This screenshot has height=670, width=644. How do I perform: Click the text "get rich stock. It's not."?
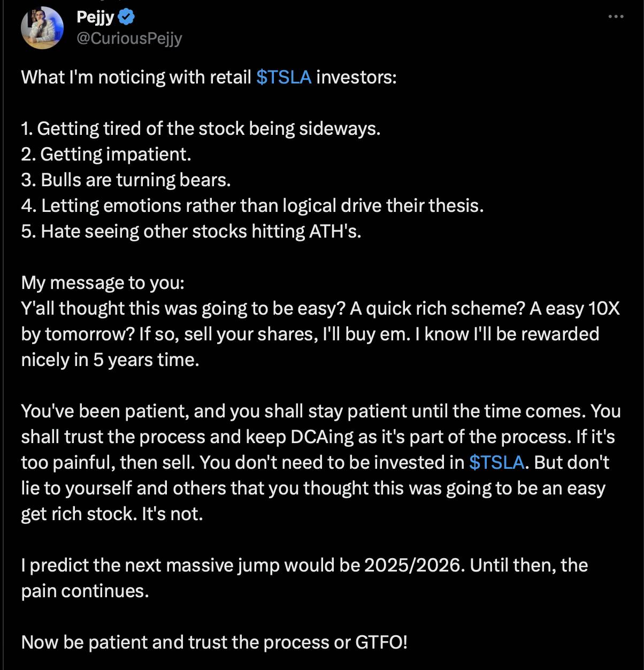(112, 514)
